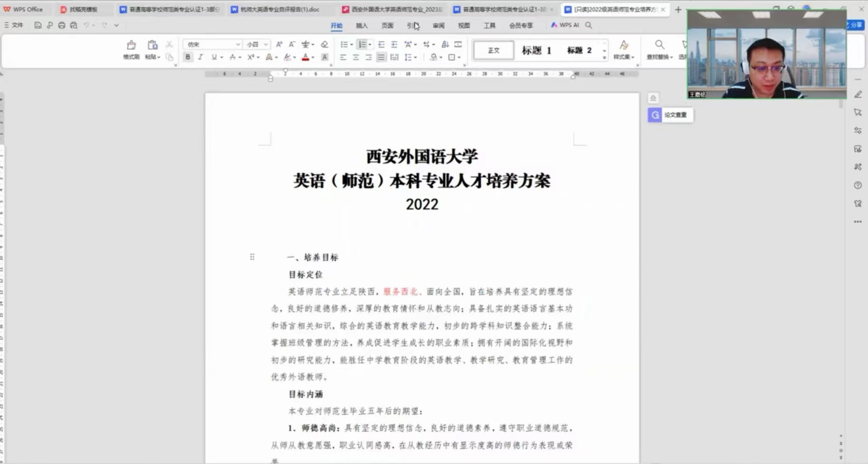
Task: Click the Save document icon
Action: [x=38, y=25]
